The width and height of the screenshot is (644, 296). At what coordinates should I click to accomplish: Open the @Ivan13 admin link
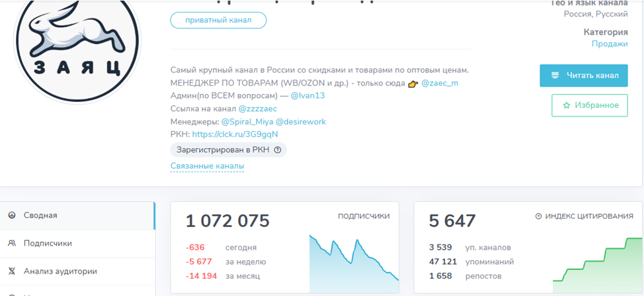307,96
